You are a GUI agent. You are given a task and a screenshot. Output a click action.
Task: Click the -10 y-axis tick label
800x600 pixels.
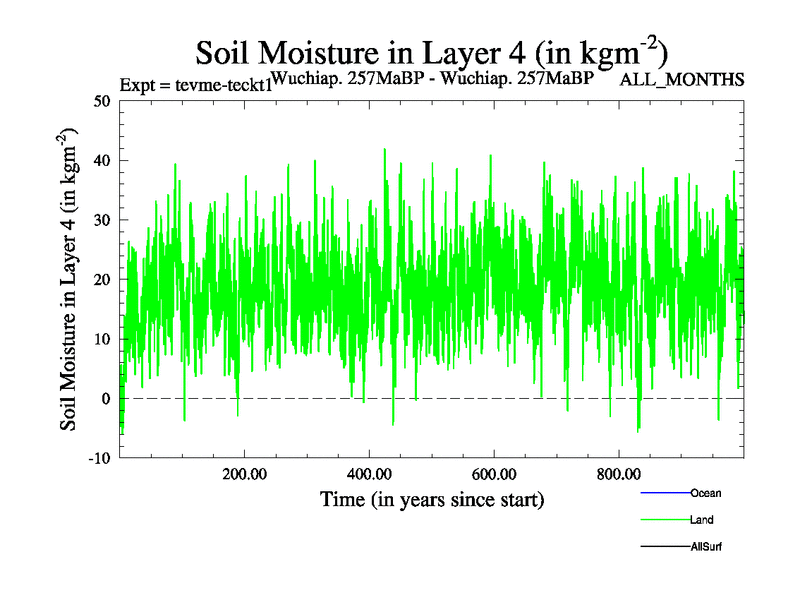pyautogui.click(x=99, y=458)
